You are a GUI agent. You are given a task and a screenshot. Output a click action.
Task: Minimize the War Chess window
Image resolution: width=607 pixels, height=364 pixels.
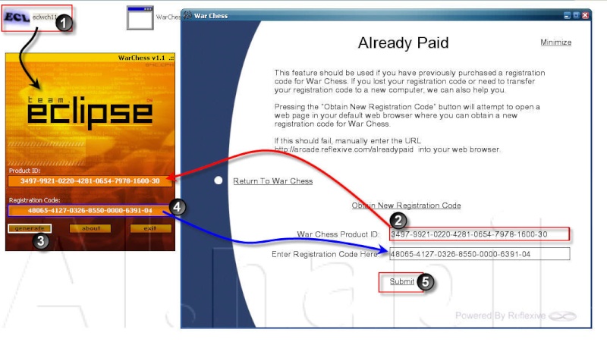pos(567,15)
